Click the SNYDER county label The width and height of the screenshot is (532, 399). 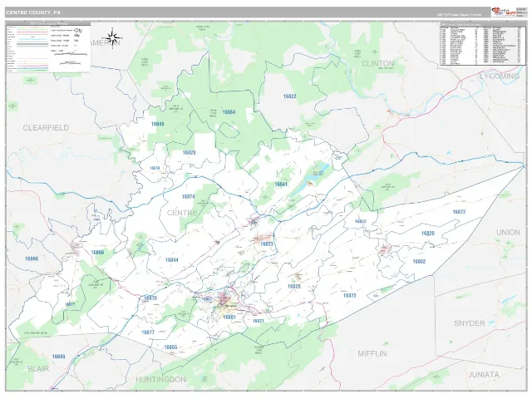tap(470, 323)
